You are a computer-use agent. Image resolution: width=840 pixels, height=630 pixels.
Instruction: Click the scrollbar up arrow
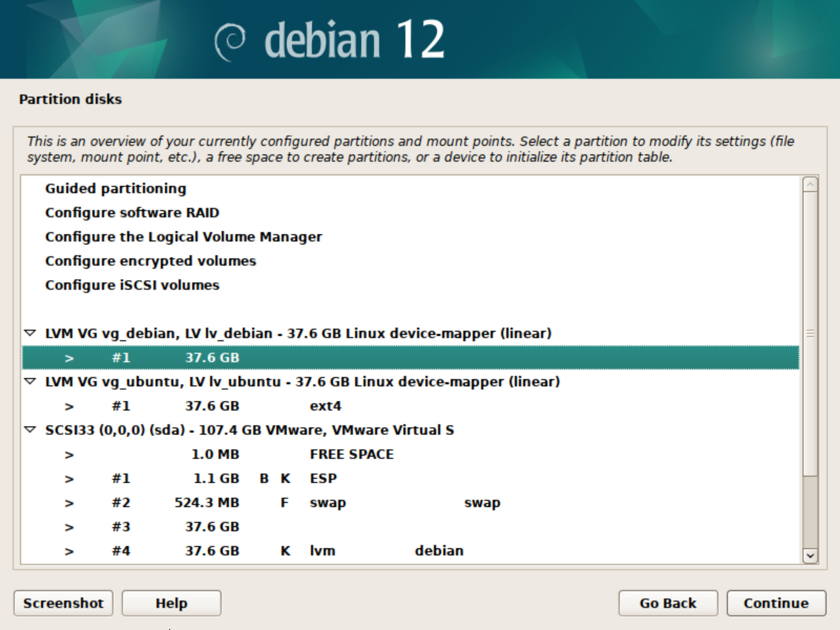tap(810, 185)
